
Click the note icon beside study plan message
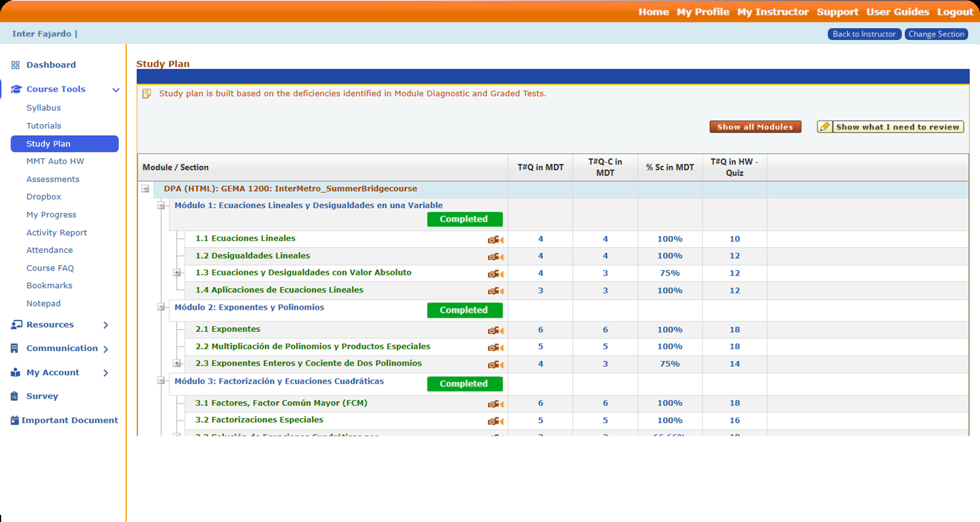(x=147, y=93)
